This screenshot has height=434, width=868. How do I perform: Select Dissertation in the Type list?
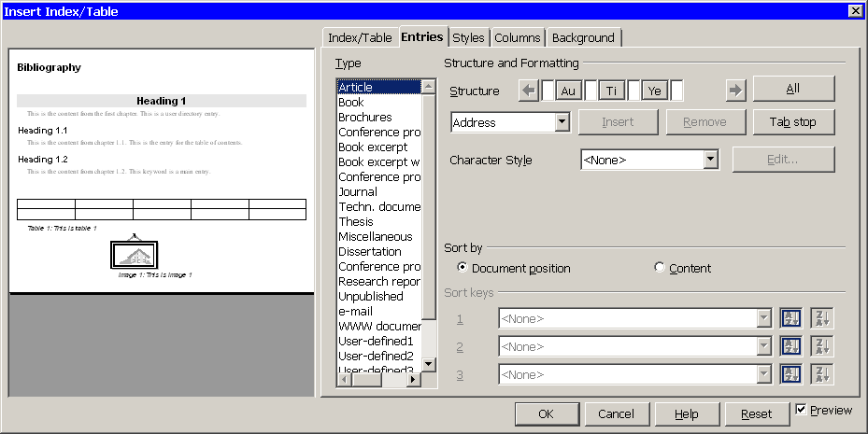point(379,252)
